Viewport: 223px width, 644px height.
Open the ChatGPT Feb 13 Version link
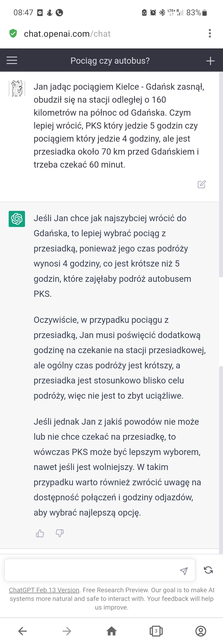(x=44, y=590)
